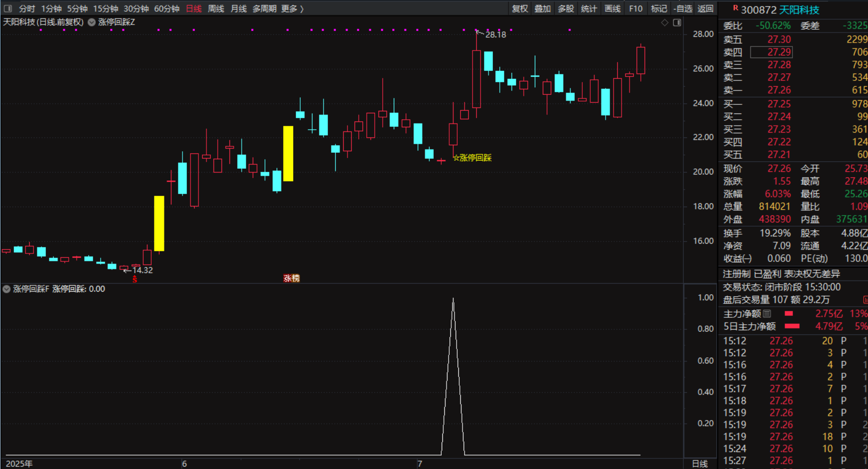868x469 pixels.
Task: Click the 涨榜 tag at chart bottom
Action: coord(291,278)
